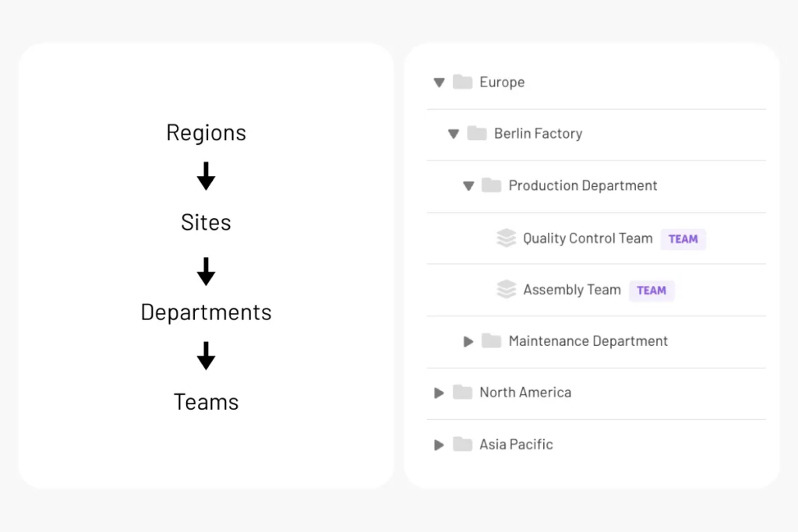Click the Maintenance Department folder icon
798x532 pixels.
click(x=491, y=341)
